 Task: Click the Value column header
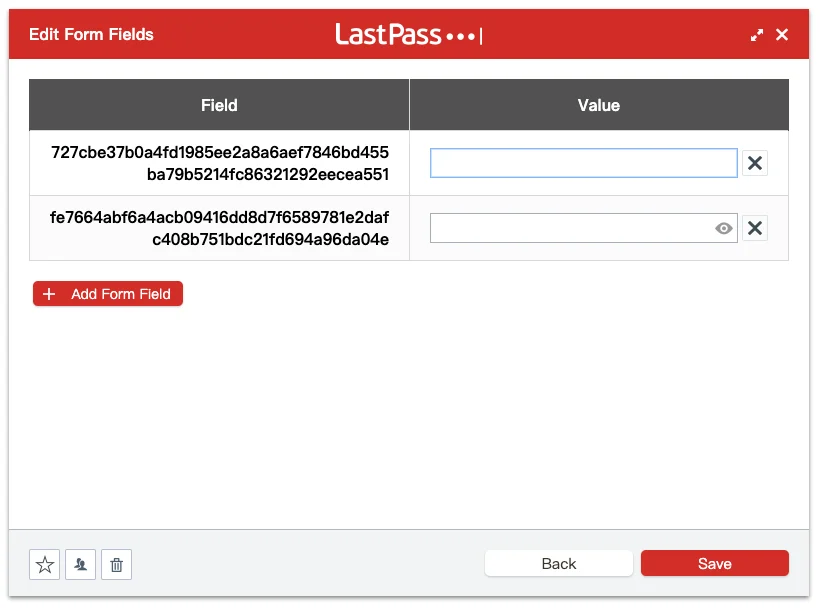pyautogui.click(x=599, y=105)
